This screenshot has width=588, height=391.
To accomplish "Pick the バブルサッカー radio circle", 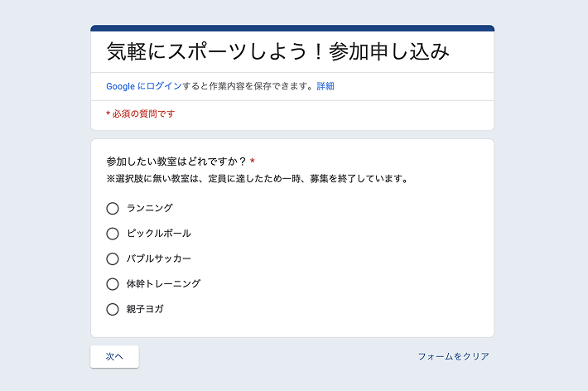I will 113,258.
